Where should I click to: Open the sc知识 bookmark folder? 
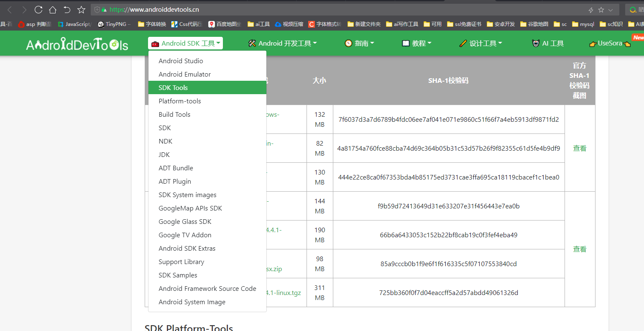(611, 24)
